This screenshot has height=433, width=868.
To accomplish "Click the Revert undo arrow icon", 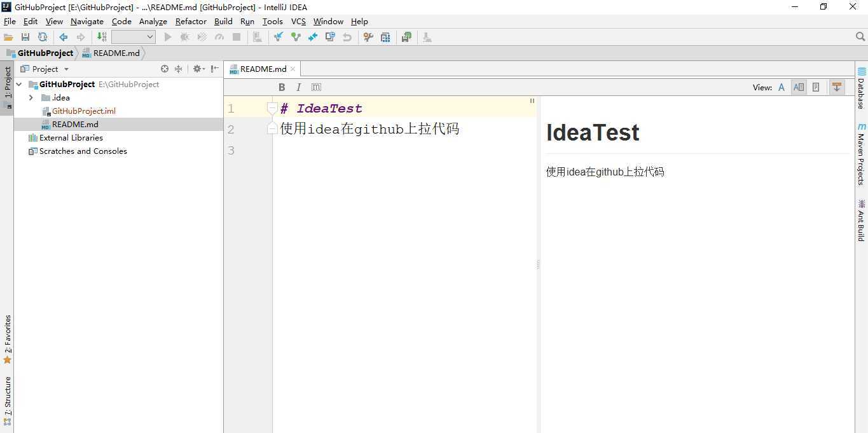I will click(347, 38).
